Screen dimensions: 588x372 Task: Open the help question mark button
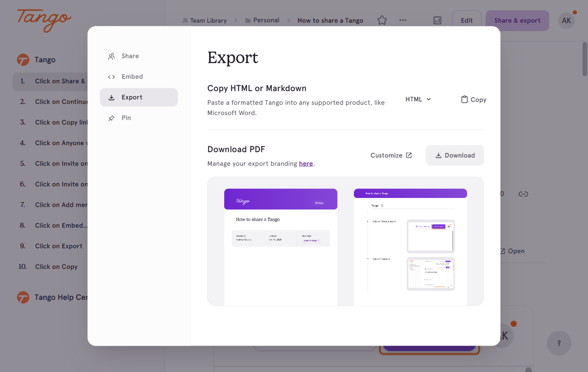tap(559, 343)
